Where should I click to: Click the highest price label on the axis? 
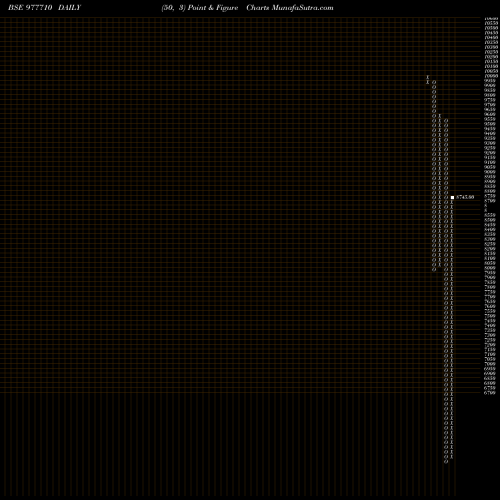pyautogui.click(x=491, y=19)
